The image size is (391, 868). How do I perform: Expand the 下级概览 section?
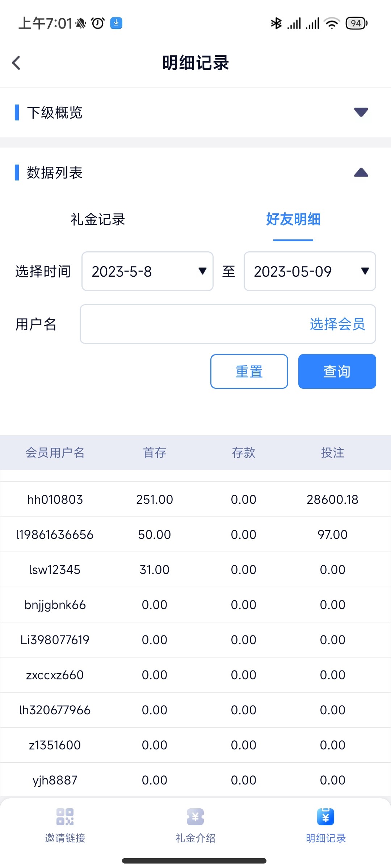[361, 112]
